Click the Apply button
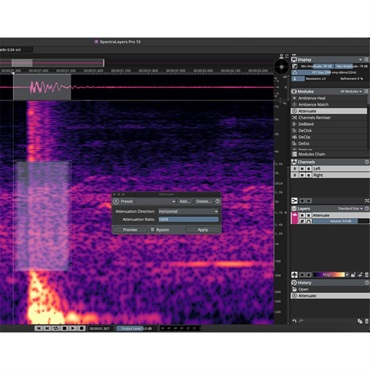The width and height of the screenshot is (370, 370). tap(203, 230)
